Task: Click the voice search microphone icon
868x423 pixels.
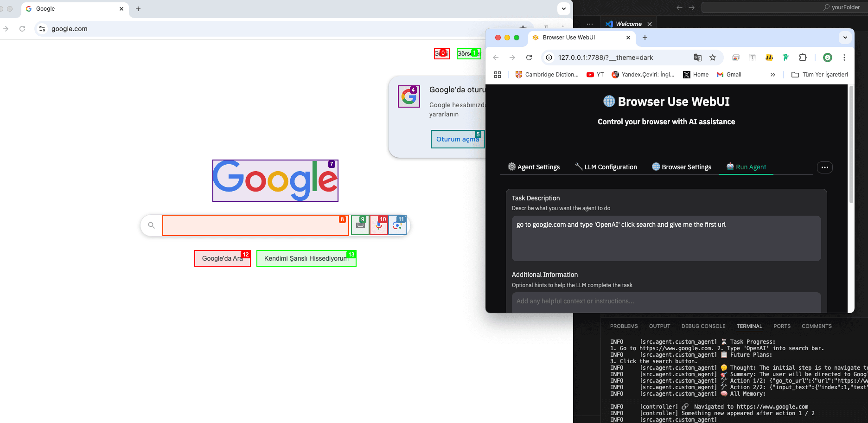Action: (x=379, y=225)
